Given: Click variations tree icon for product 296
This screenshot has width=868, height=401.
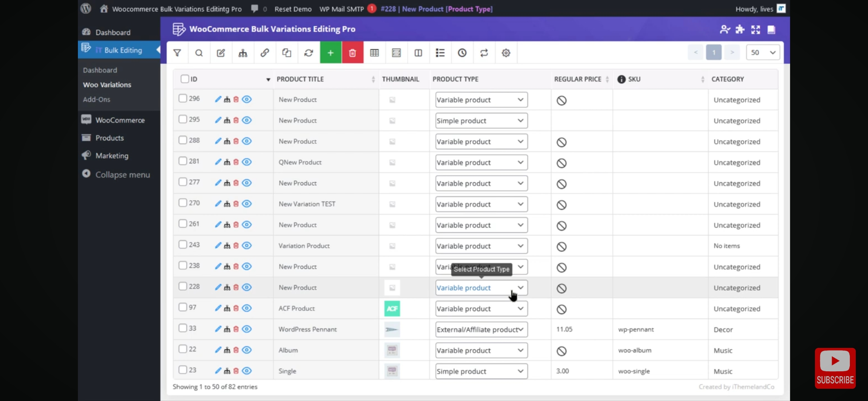Looking at the screenshot, I should (x=227, y=99).
